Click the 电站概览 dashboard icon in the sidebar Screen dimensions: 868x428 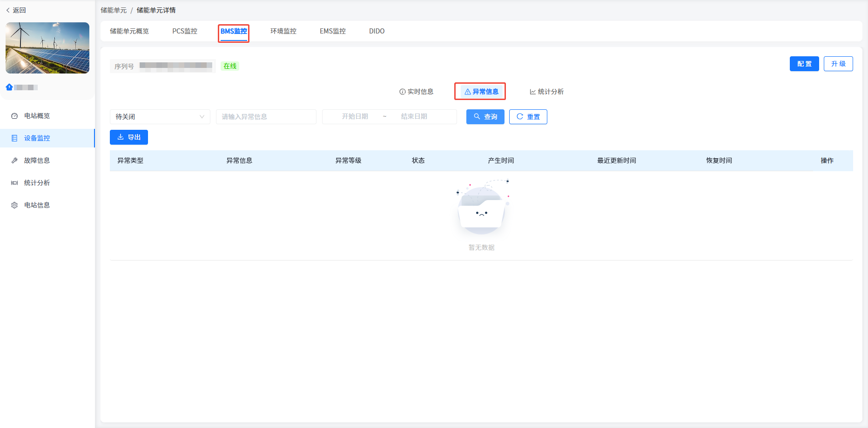tap(14, 116)
